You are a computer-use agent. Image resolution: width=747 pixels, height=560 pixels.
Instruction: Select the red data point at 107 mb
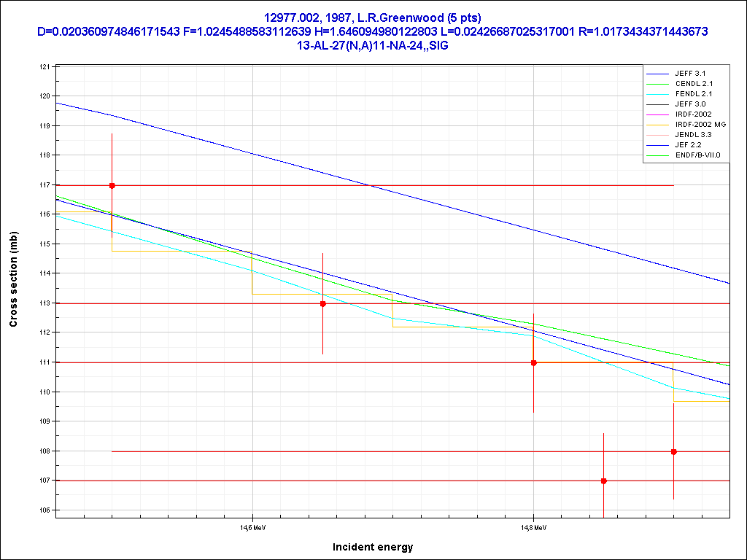tap(603, 481)
